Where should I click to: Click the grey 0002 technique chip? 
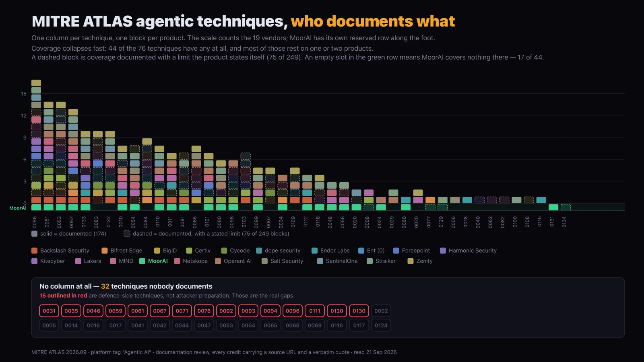(x=381, y=311)
